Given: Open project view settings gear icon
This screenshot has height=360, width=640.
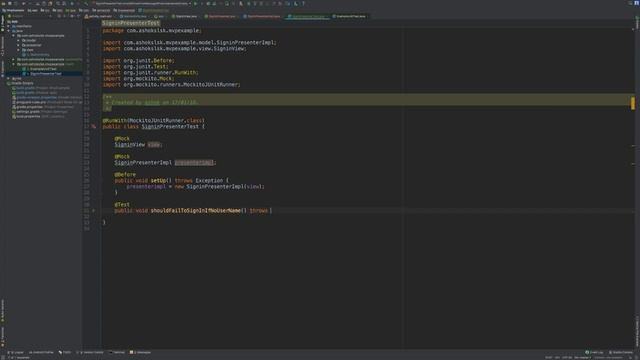Looking at the screenshot, I should click(72, 16).
